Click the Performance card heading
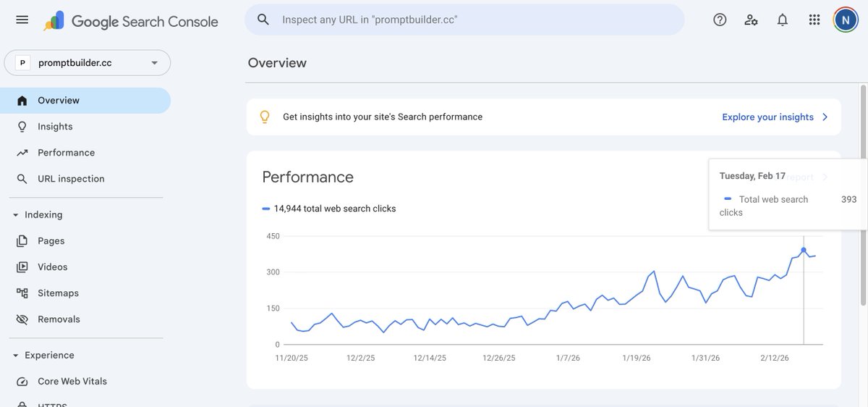 (x=308, y=177)
